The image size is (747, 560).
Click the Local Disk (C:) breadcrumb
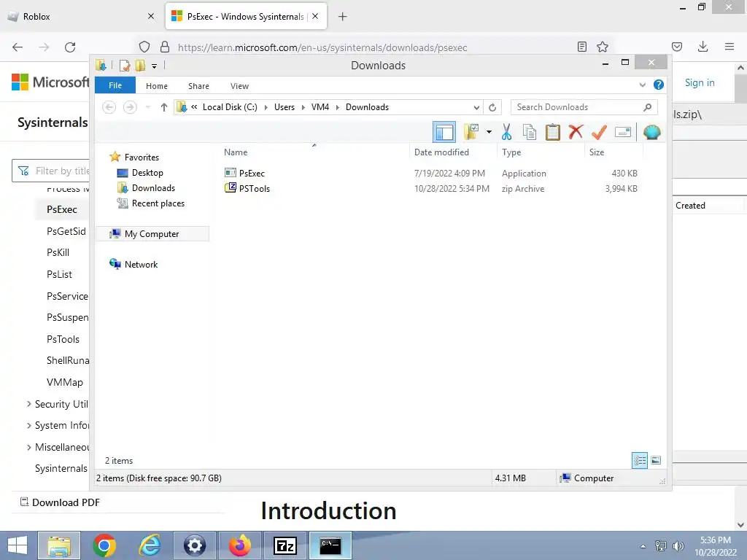tap(230, 107)
